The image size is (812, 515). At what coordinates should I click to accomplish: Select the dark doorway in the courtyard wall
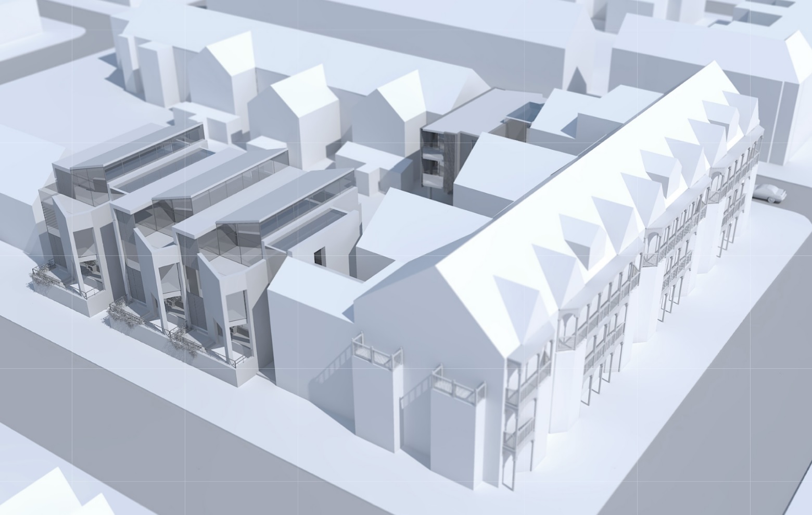click(318, 257)
